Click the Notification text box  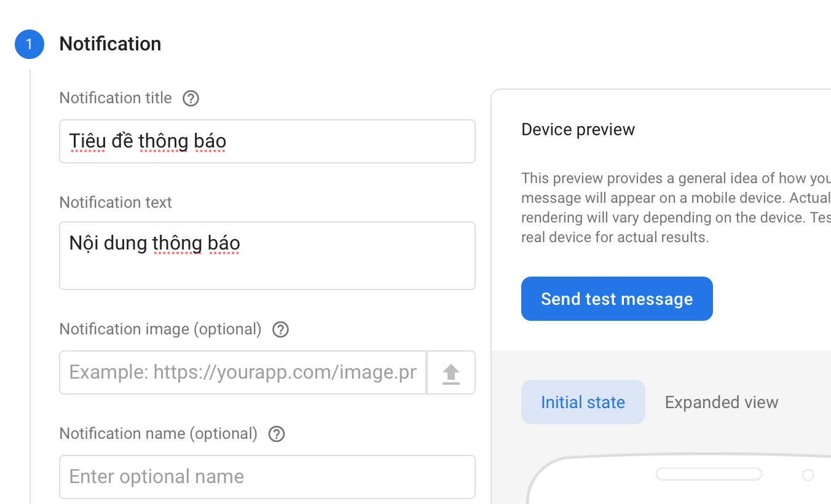267,255
